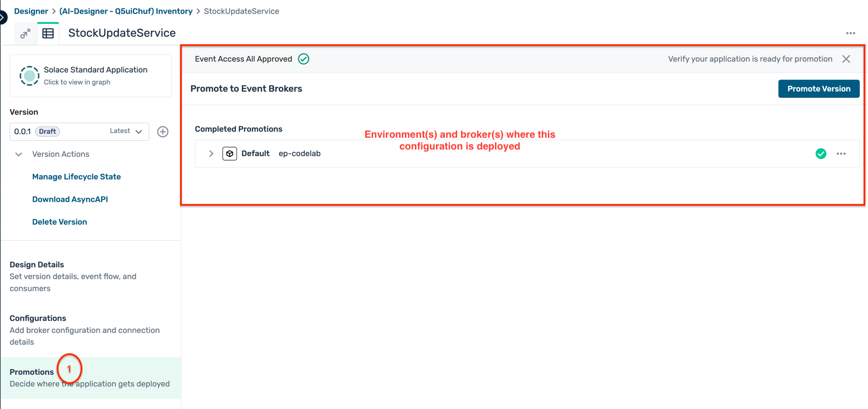
Task: Click the Promote Version button
Action: (x=818, y=89)
